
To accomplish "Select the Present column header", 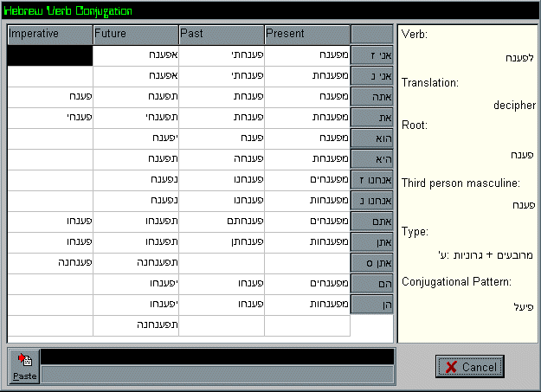I will 307,35.
